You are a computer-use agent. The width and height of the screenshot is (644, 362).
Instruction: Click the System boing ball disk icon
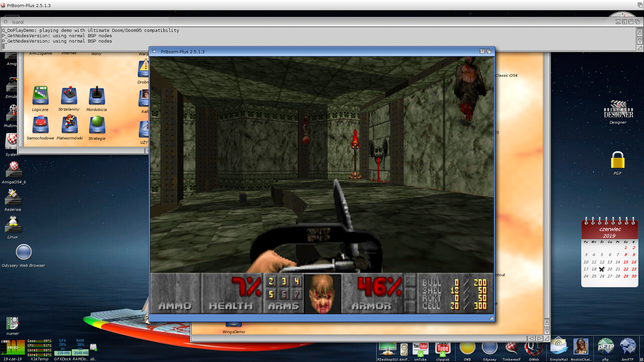(x=11, y=141)
